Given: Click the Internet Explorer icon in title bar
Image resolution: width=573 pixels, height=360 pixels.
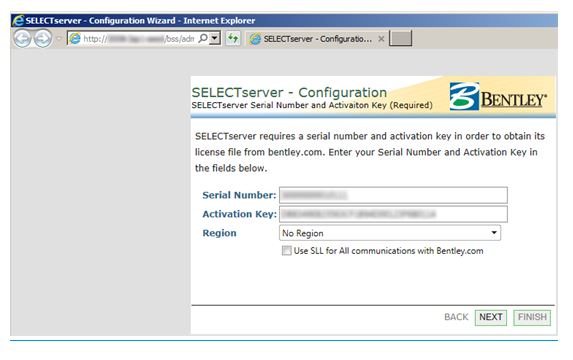Looking at the screenshot, I should [18, 20].
